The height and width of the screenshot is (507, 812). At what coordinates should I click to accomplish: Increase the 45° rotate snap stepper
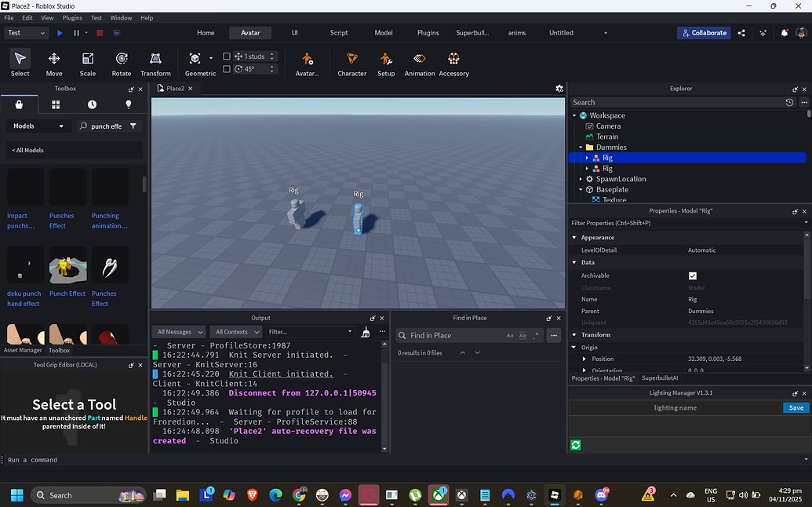pos(272,65)
